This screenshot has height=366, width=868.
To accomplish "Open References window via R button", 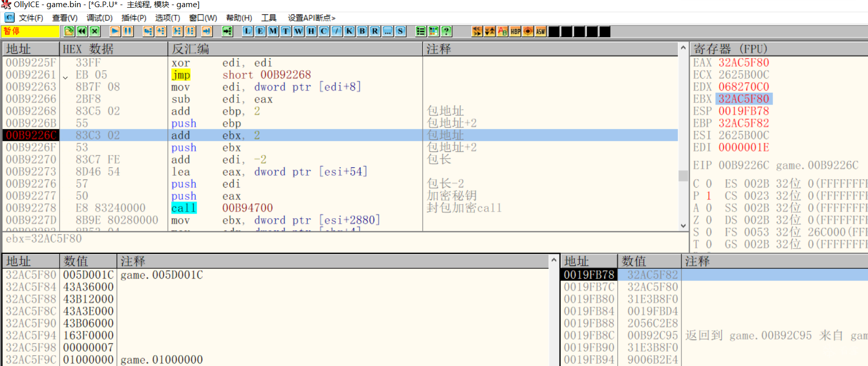I will 375,31.
